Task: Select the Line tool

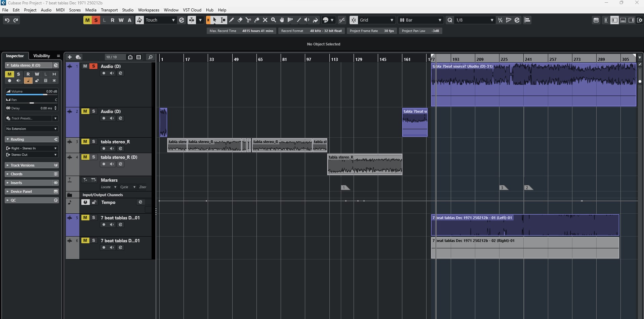Action: (x=299, y=20)
